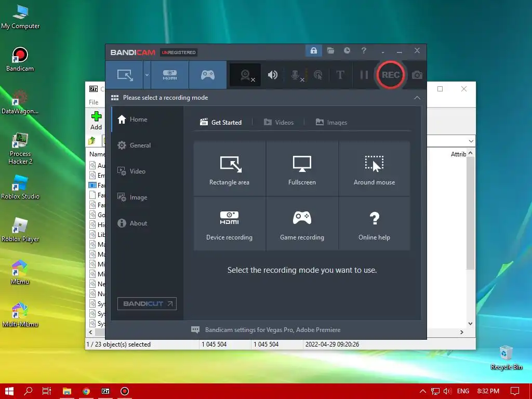532x399 pixels.
Task: Open the MEmu desktop shortcut
Action: [20, 272]
